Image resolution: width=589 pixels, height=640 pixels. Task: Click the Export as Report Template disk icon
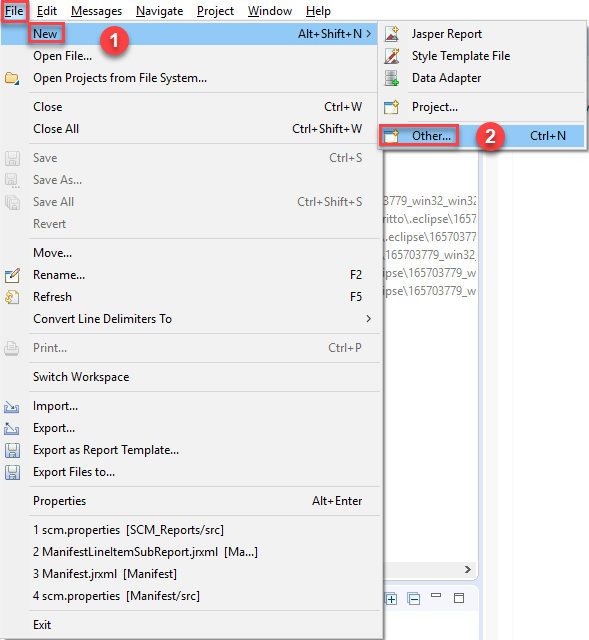12,450
